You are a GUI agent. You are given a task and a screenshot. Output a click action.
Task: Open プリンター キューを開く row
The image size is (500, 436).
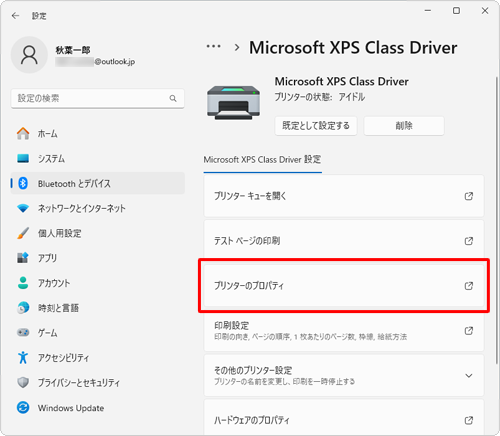coord(344,196)
